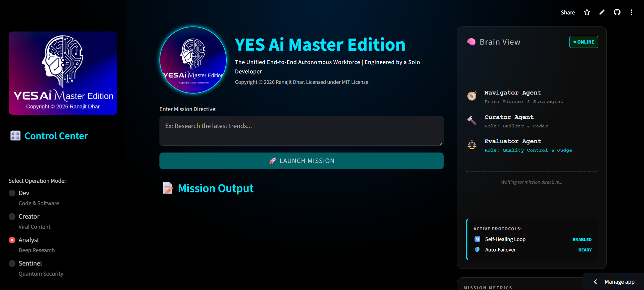Click the Evaluator Agent scales icon
The image size is (644, 290).
(x=472, y=145)
